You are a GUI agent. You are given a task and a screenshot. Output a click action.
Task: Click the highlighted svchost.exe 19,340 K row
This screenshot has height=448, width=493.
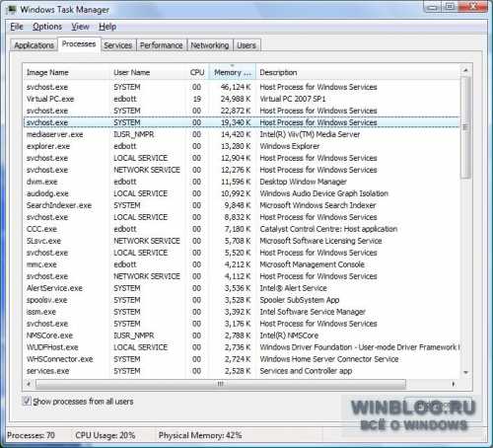coord(242,122)
